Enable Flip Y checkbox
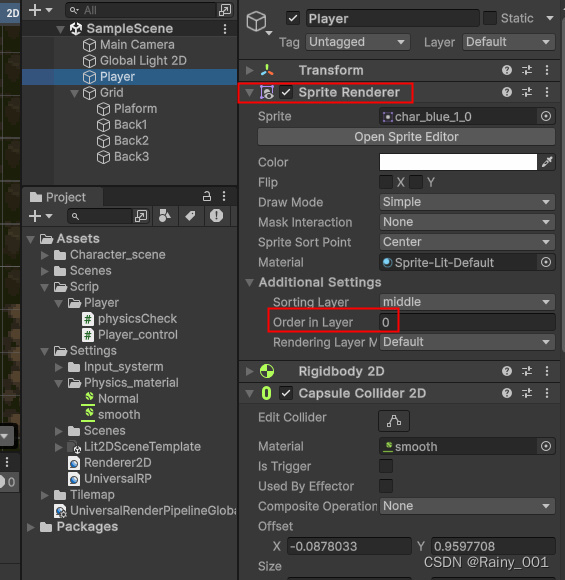 coord(416,182)
